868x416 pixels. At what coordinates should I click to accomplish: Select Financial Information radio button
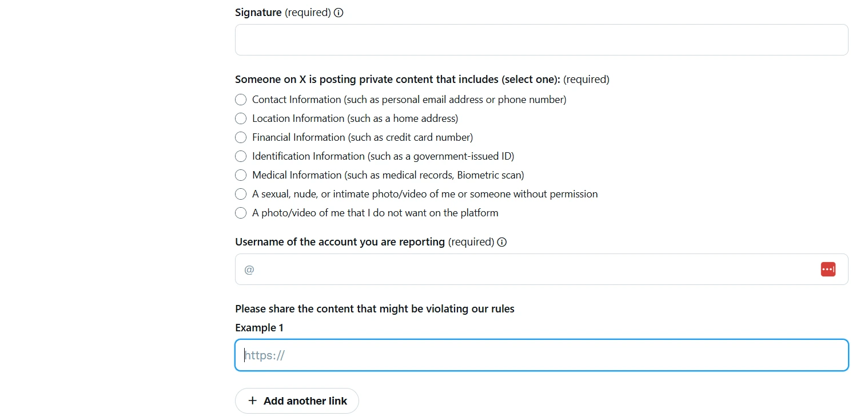[x=241, y=137]
